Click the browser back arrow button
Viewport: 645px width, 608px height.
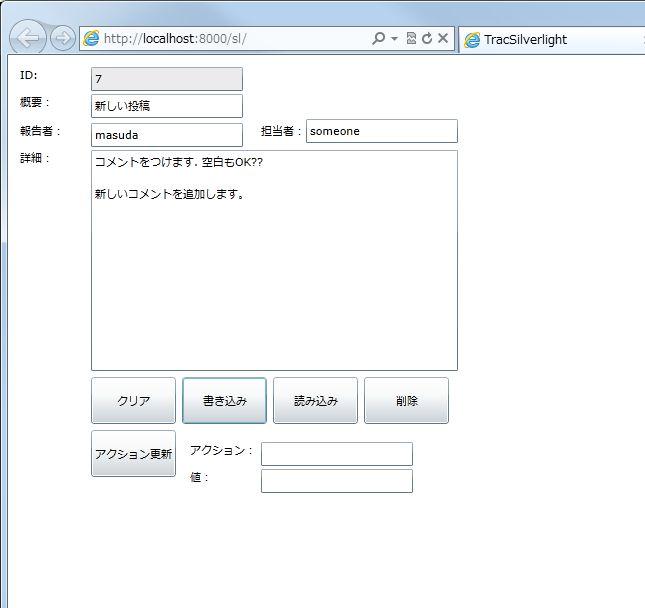[29, 39]
